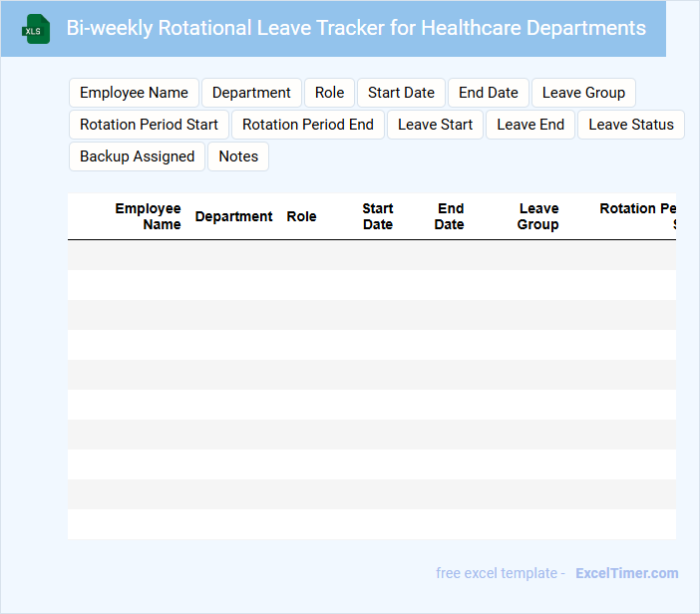Click the page title heading text
Viewport: 700px width, 614px height.
tap(356, 28)
